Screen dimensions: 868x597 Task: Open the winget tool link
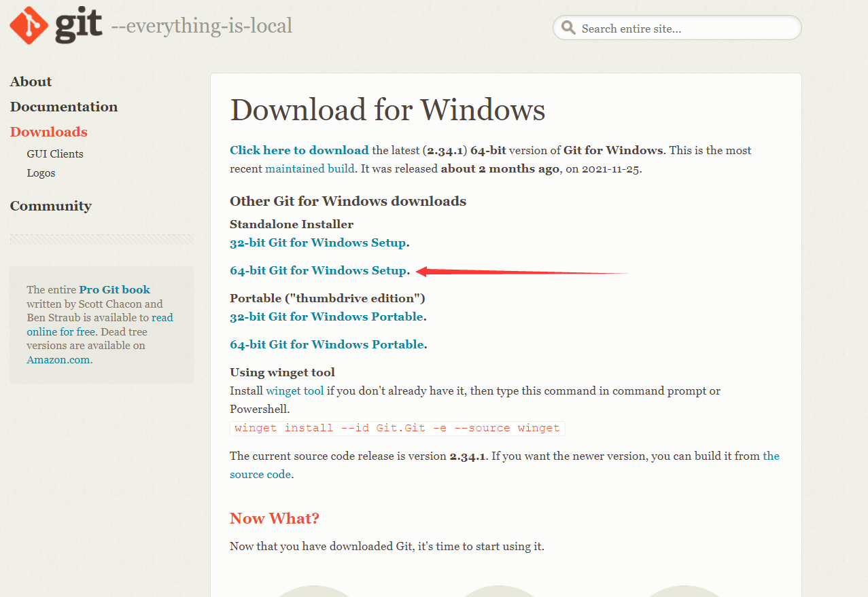(x=295, y=391)
